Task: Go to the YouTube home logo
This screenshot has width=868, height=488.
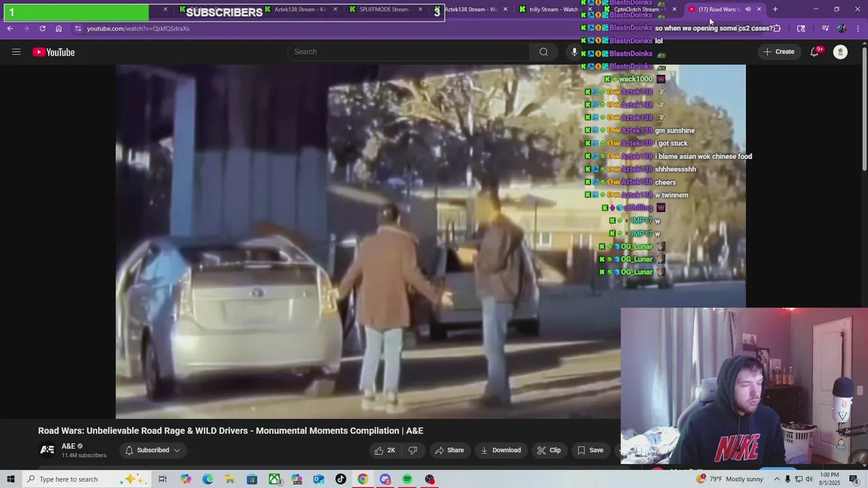Action: [x=54, y=52]
